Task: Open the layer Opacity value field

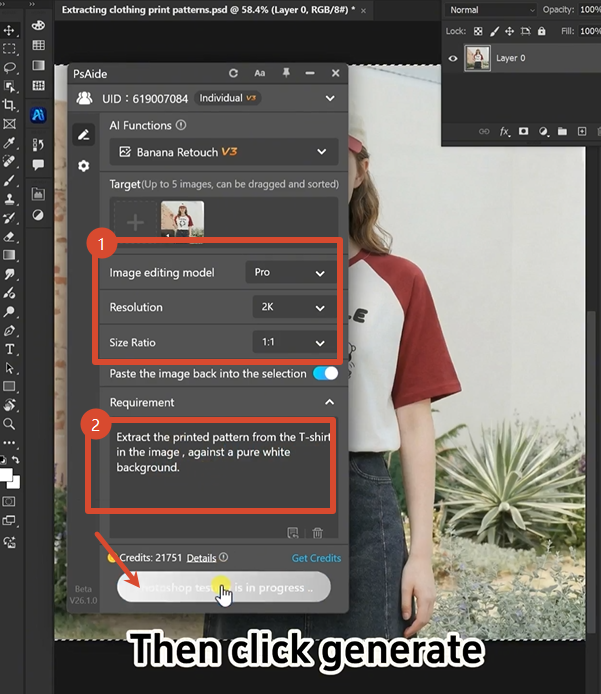Action: coord(591,10)
